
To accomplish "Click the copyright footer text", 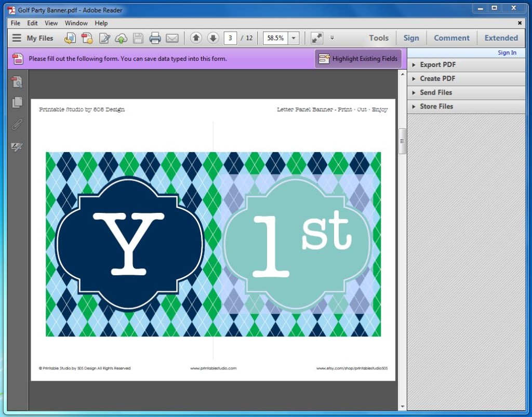I will [85, 368].
